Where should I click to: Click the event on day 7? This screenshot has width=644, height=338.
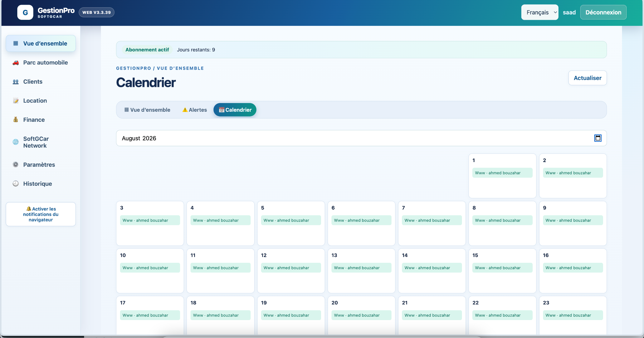pyautogui.click(x=432, y=220)
